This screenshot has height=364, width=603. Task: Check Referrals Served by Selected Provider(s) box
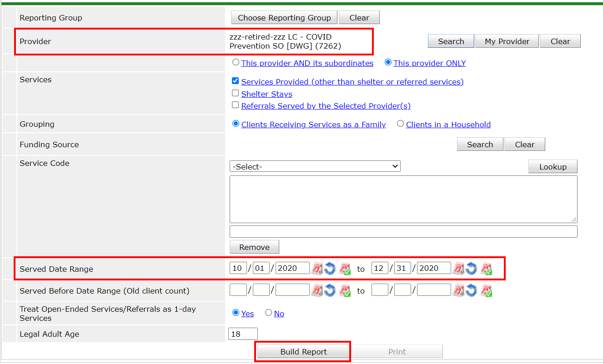(235, 105)
